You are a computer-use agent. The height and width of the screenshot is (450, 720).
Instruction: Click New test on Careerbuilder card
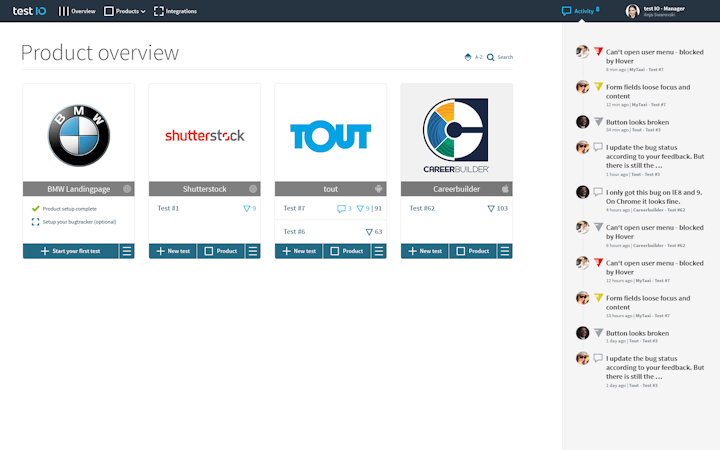coord(424,251)
